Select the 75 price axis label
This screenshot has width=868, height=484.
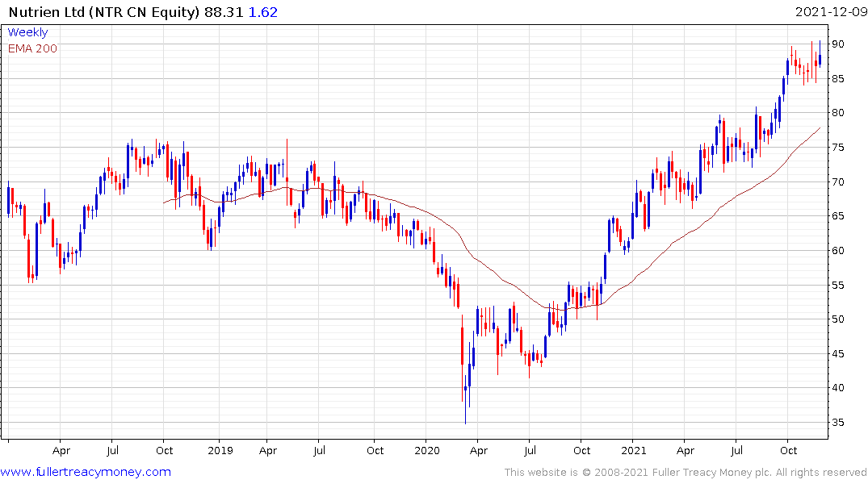coord(837,147)
